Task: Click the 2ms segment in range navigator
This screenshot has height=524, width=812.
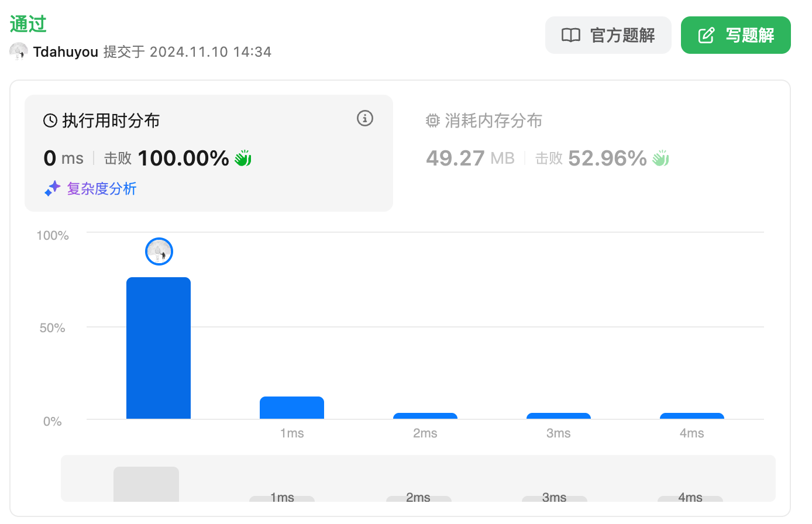Action: point(419,498)
